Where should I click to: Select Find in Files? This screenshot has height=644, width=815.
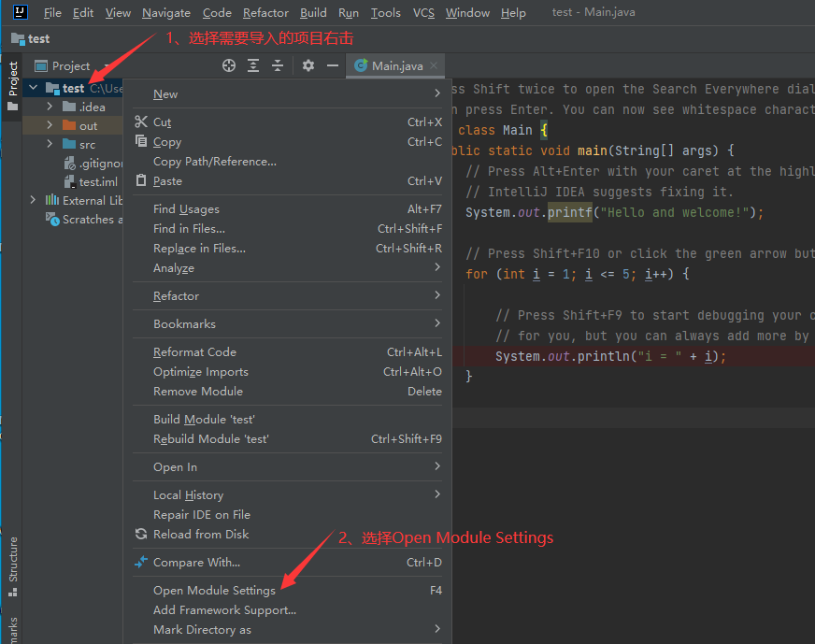(x=288, y=229)
